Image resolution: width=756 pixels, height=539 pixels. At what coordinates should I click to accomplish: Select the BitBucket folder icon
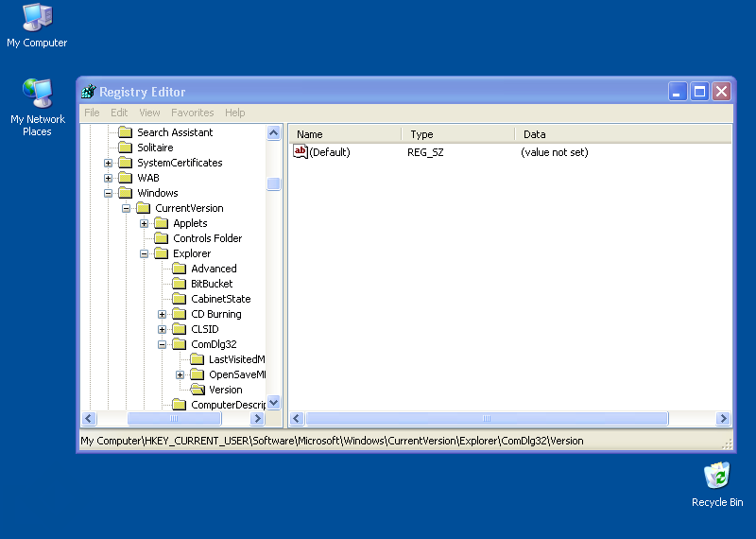[179, 284]
